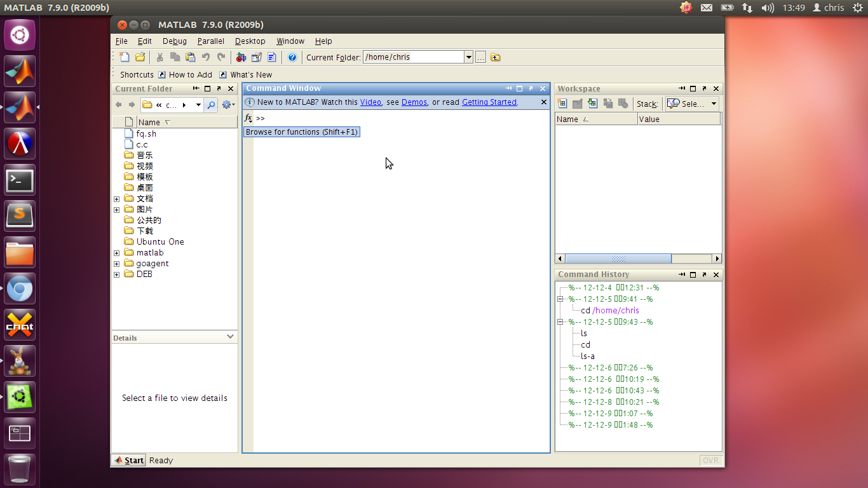The height and width of the screenshot is (488, 868).
Task: Expand the matlab folder tree node
Action: 117,253
